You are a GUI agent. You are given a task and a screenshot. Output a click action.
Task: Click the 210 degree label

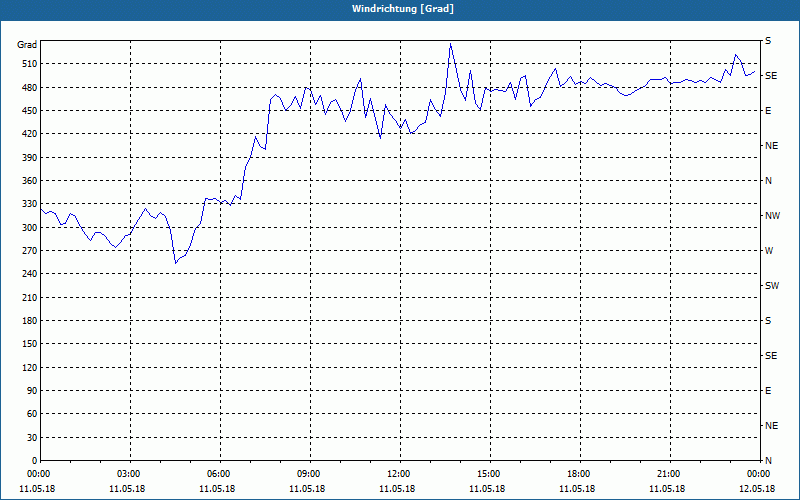pos(30,297)
